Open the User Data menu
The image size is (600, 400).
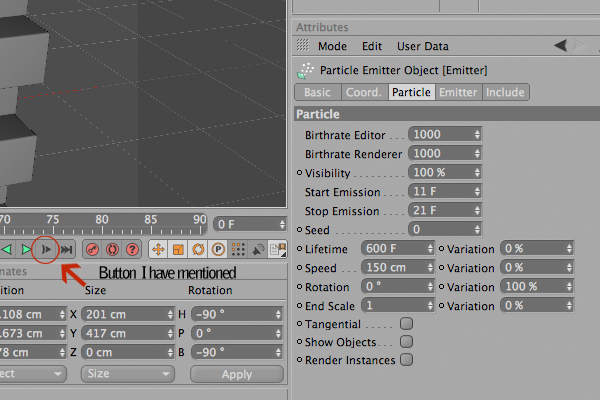coord(422,46)
